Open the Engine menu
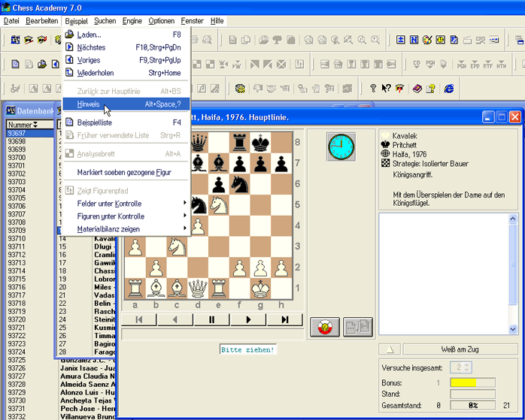 coord(132,21)
